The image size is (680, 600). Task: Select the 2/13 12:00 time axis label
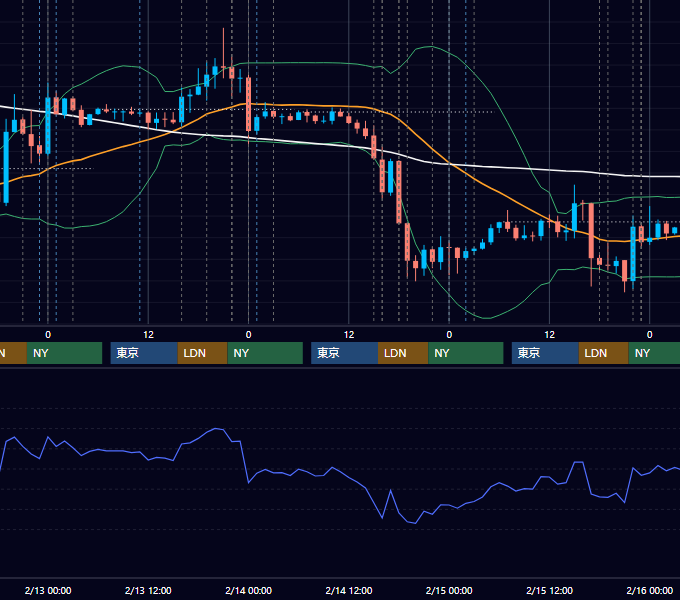(148, 590)
